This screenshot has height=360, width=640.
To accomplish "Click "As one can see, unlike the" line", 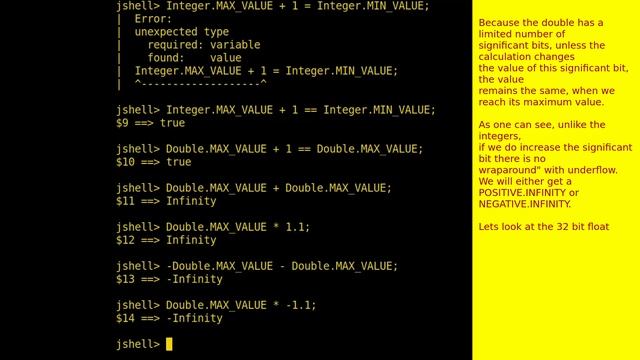I will pyautogui.click(x=542, y=125).
